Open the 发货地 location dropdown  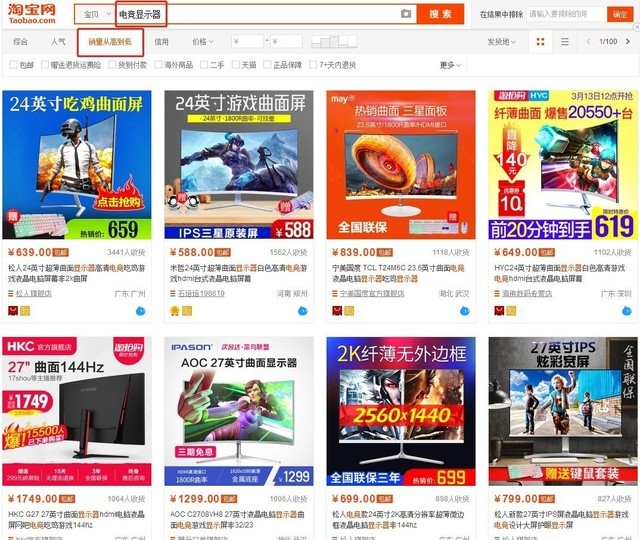(x=501, y=42)
